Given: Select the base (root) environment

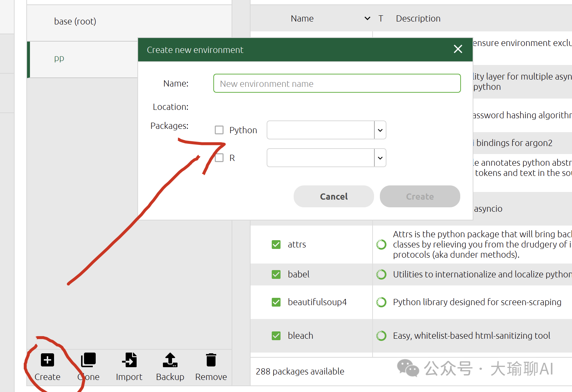Looking at the screenshot, I should pyautogui.click(x=75, y=22).
